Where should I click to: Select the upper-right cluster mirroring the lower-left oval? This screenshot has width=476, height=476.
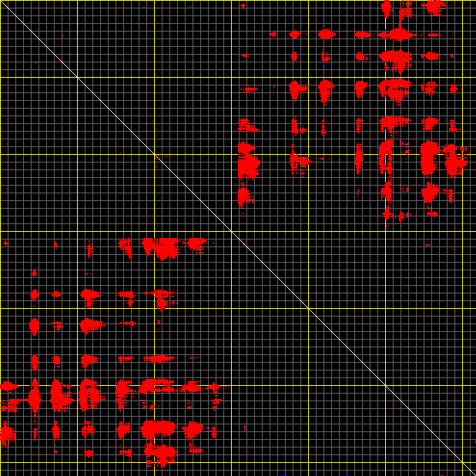(326, 34)
